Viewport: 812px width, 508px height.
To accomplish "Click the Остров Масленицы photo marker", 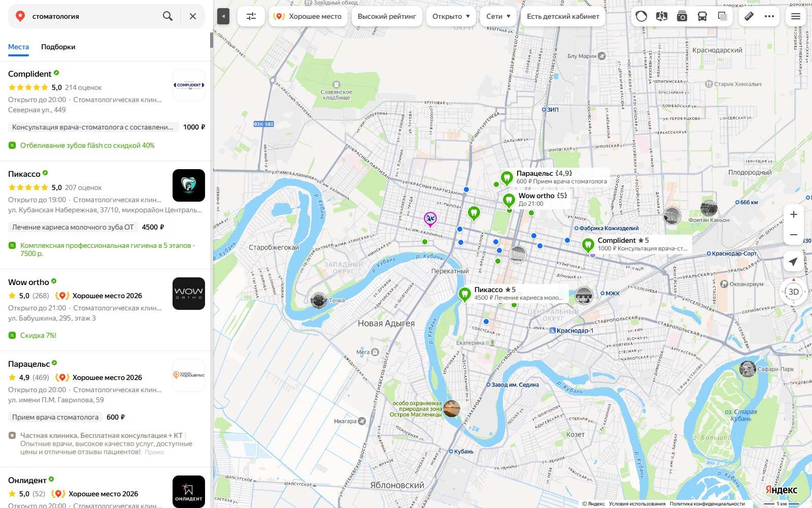I will [452, 408].
